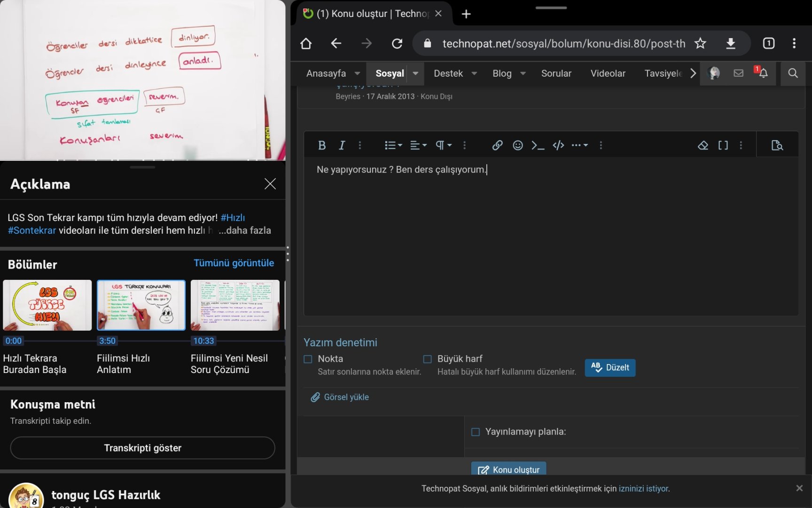Viewport: 812px width, 508px height.
Task: Open the Destek menu item
Action: tap(448, 73)
